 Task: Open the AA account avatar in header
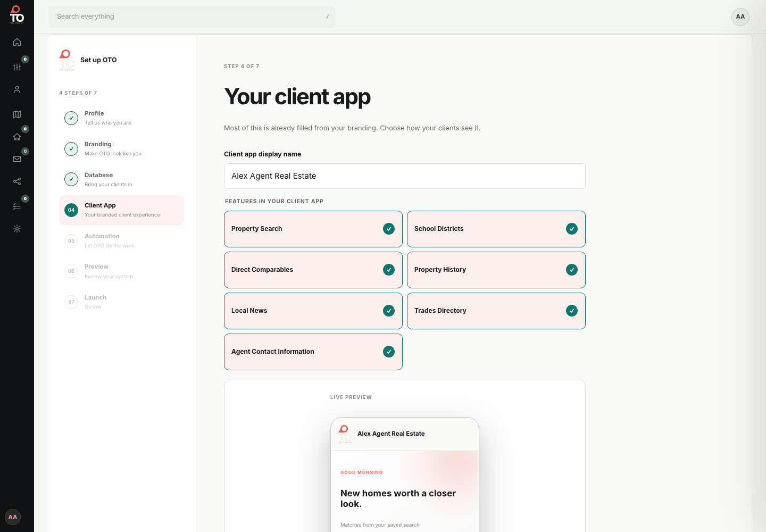tap(740, 17)
